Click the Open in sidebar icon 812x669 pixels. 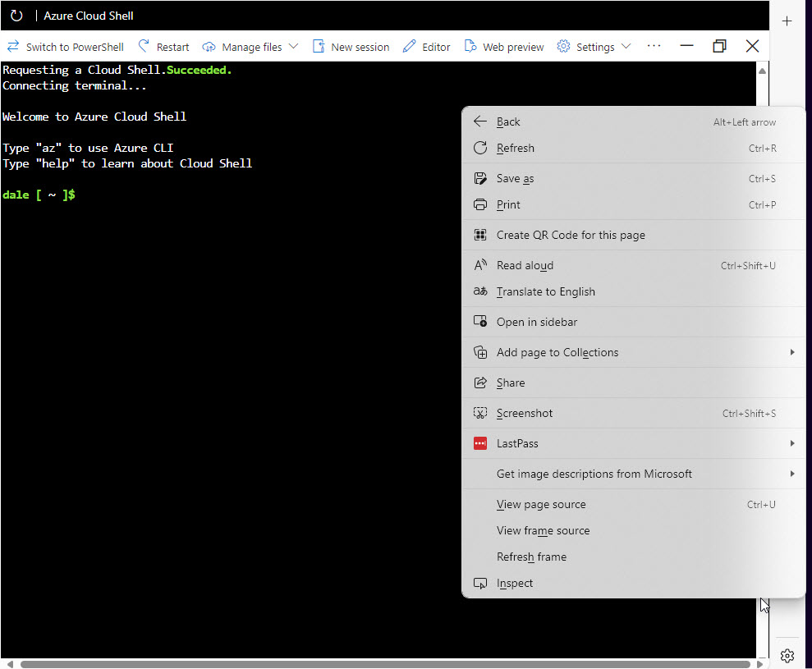[x=480, y=322]
